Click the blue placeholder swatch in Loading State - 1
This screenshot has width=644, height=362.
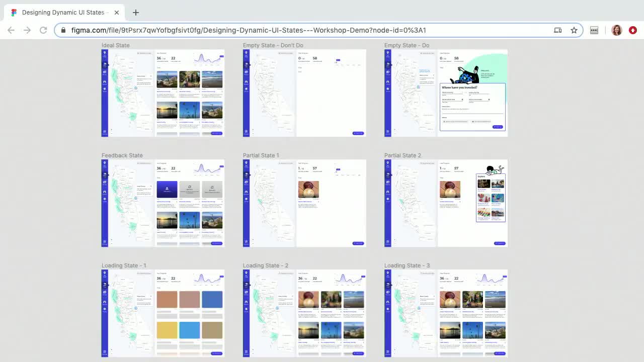tap(212, 299)
